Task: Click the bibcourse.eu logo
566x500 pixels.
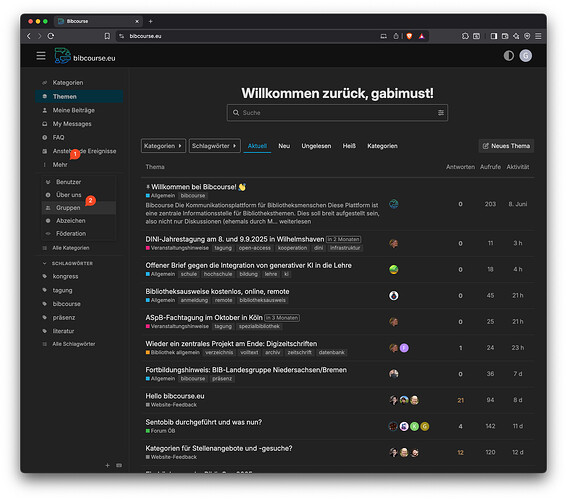Action: [x=85, y=56]
